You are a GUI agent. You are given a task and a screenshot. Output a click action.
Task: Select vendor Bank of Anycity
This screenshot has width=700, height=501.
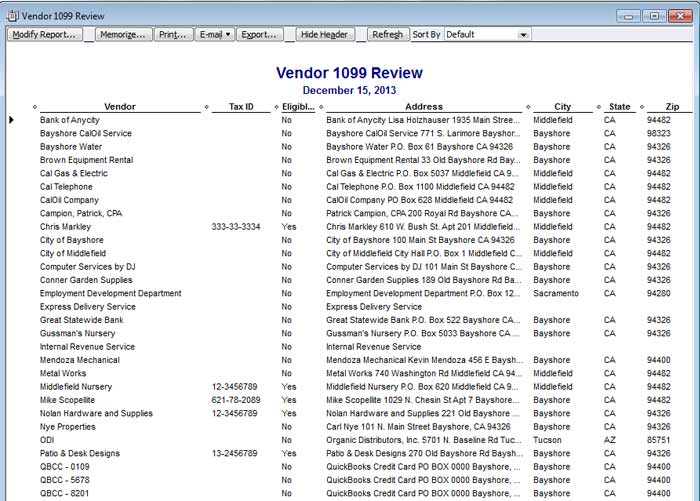point(70,120)
